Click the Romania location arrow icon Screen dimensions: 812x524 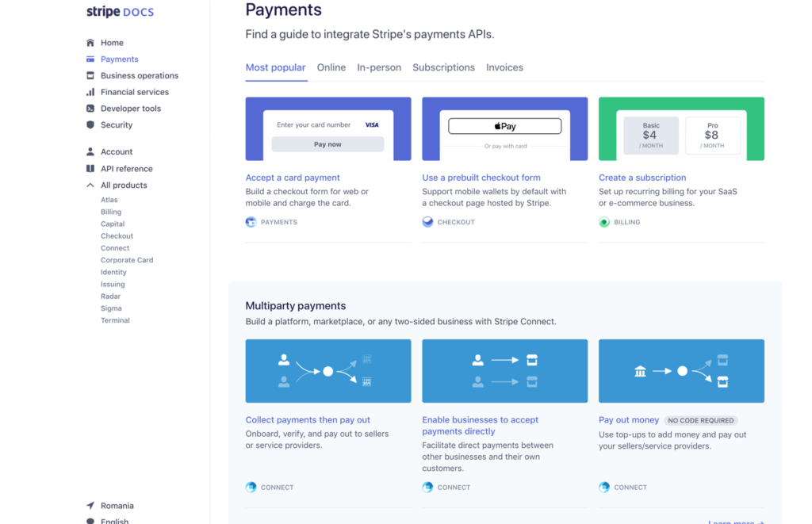[x=90, y=505]
